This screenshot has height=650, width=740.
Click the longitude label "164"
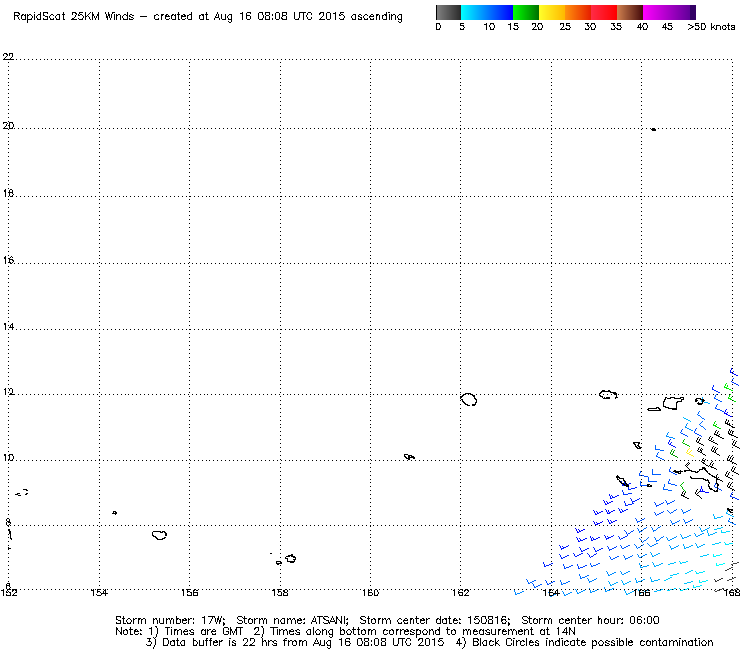(x=551, y=592)
